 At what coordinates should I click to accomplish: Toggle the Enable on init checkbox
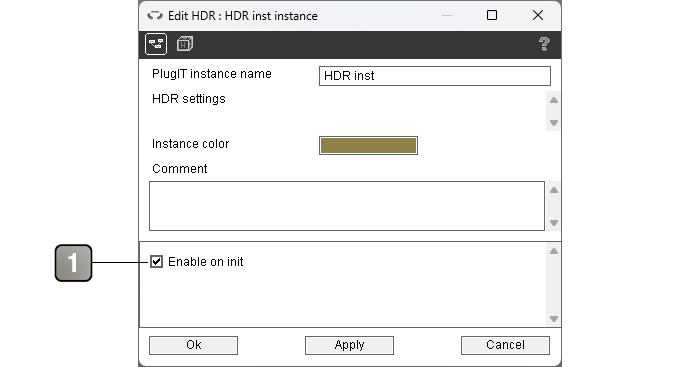156,262
